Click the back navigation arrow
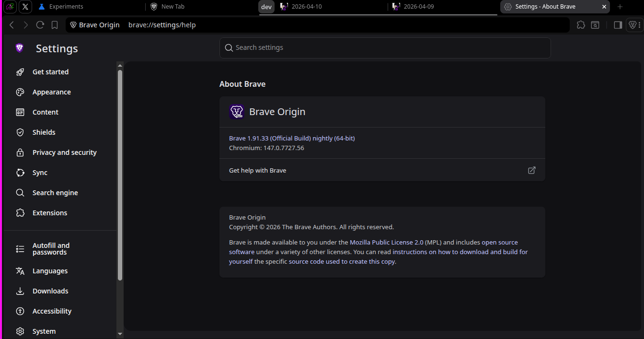644x339 pixels. pyautogui.click(x=12, y=25)
